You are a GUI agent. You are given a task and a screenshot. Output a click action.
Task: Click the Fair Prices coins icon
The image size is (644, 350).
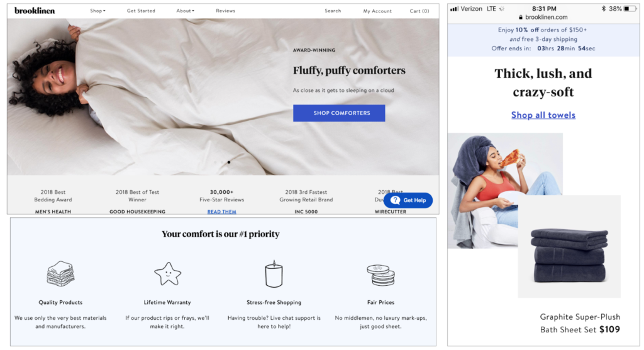(x=380, y=275)
